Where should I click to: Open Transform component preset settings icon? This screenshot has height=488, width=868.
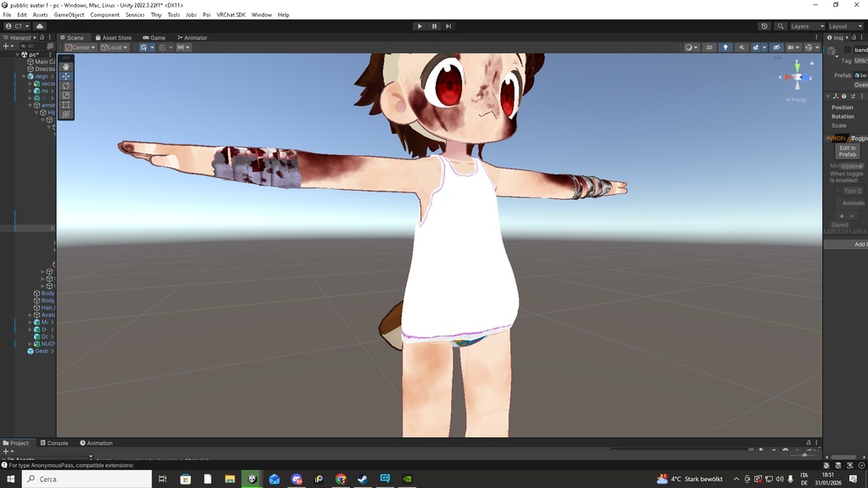pyautogui.click(x=853, y=97)
